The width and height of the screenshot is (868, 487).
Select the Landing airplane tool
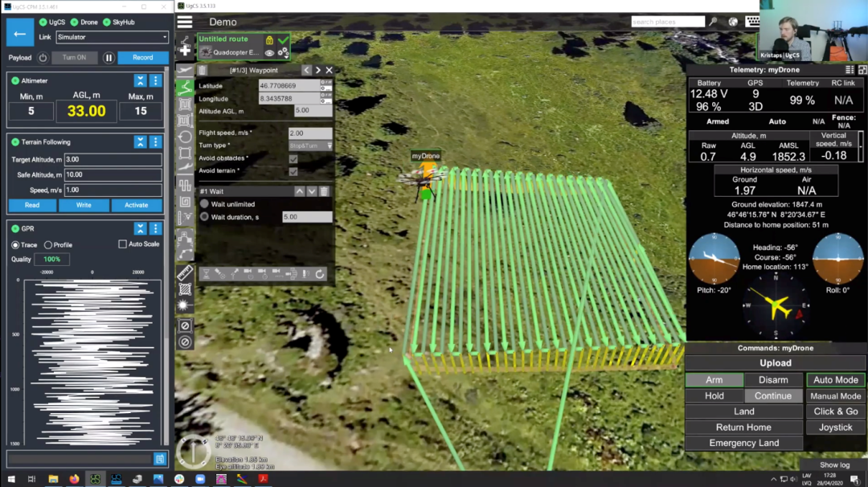click(x=185, y=168)
